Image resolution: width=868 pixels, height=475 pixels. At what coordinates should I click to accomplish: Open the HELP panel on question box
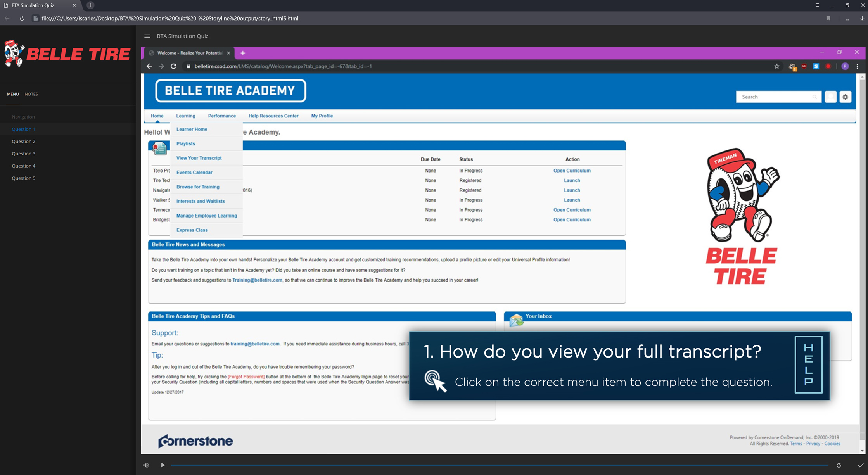[808, 364]
